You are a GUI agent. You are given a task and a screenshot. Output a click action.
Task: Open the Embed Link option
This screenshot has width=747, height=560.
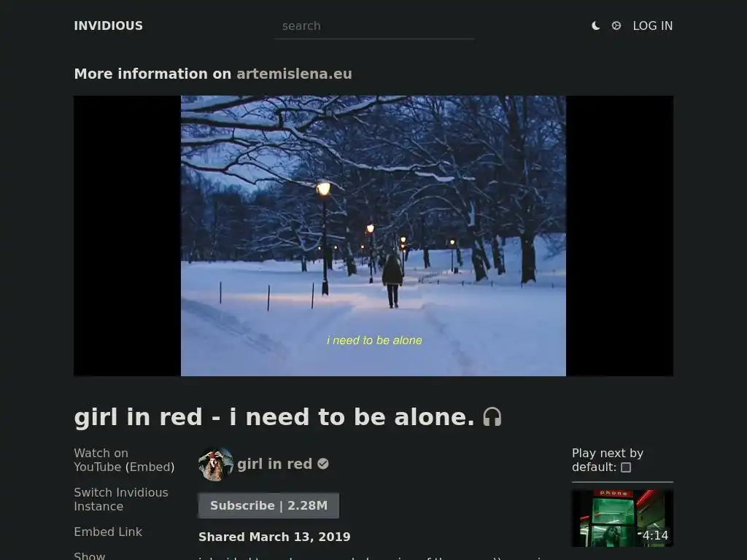[108, 532]
